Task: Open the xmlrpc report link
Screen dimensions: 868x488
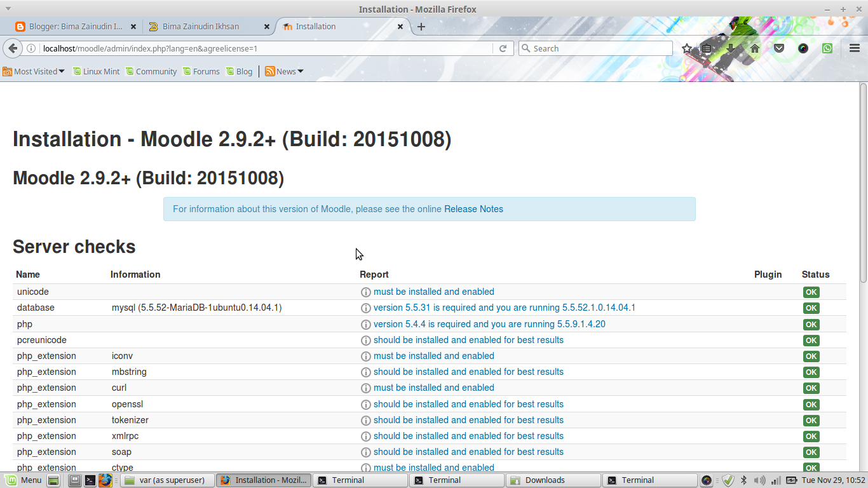Action: point(468,436)
